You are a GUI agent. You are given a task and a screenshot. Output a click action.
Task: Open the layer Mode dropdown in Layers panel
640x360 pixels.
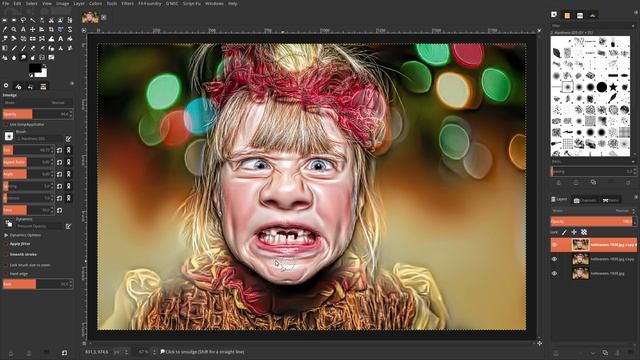[593, 211]
